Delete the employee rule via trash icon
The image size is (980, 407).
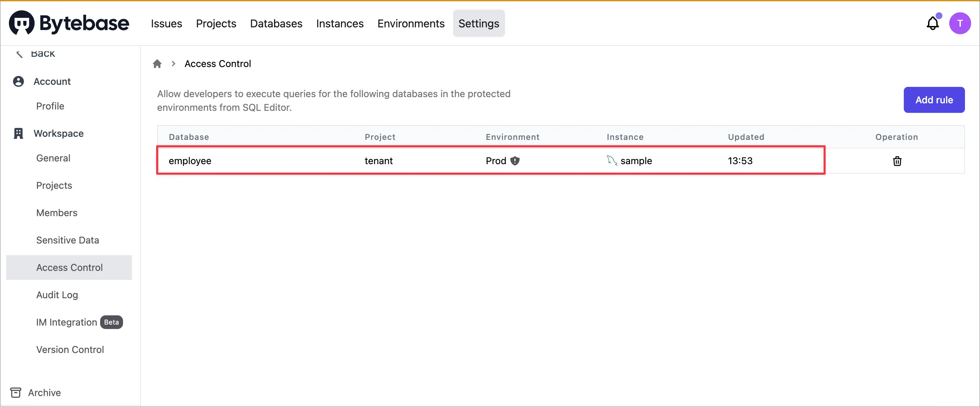pos(897,161)
